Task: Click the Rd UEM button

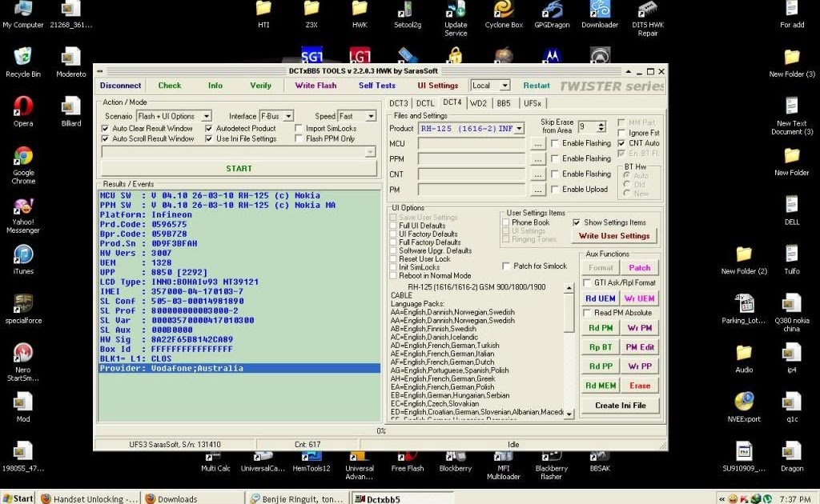Action: (x=600, y=298)
